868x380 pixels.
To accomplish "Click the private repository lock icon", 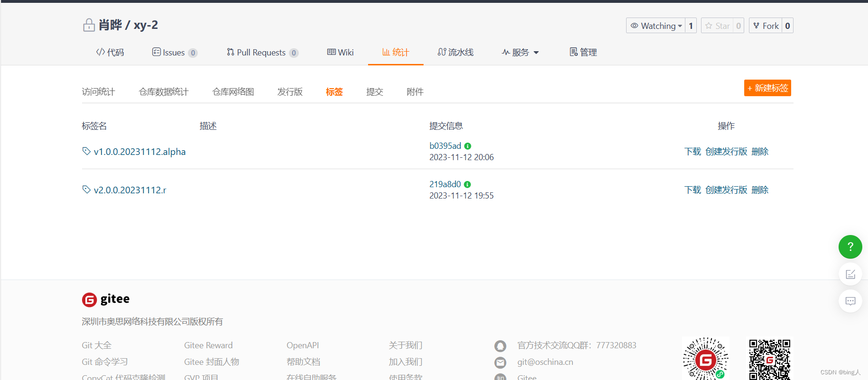I will pos(89,25).
